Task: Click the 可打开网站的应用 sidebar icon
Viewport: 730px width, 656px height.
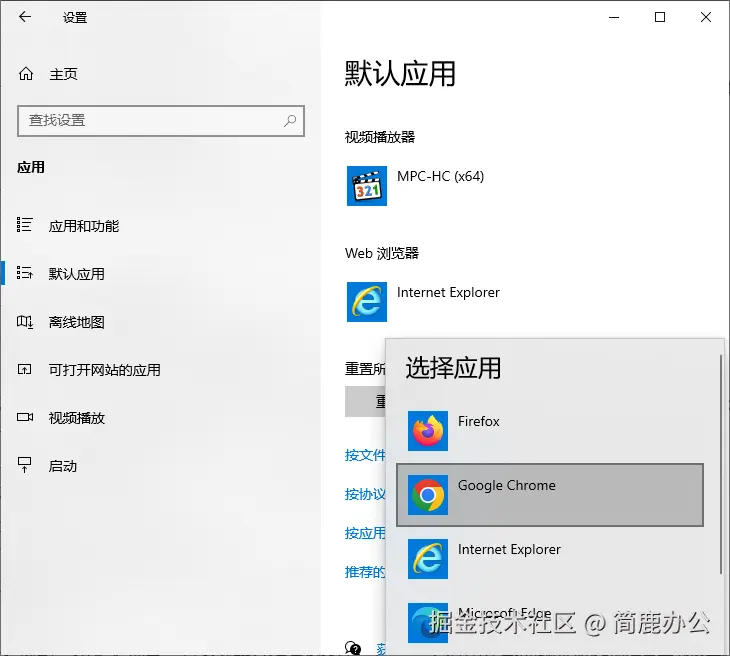Action: coord(24,370)
